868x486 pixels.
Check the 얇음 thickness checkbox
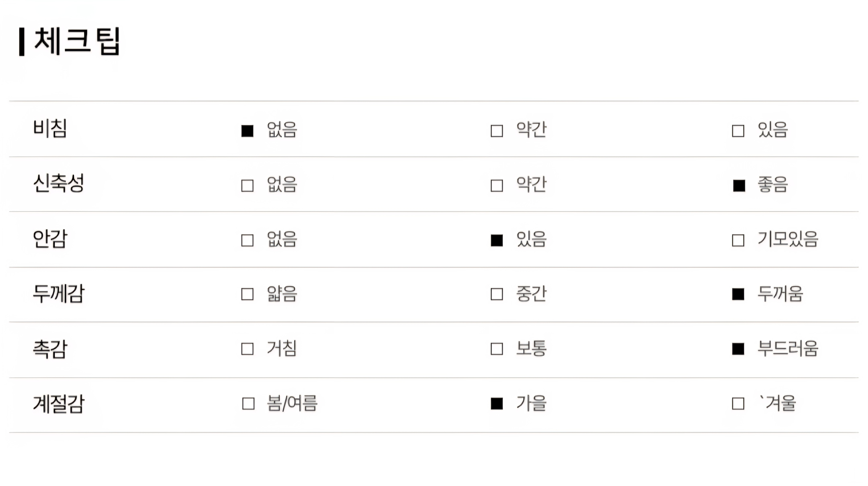pos(247,294)
